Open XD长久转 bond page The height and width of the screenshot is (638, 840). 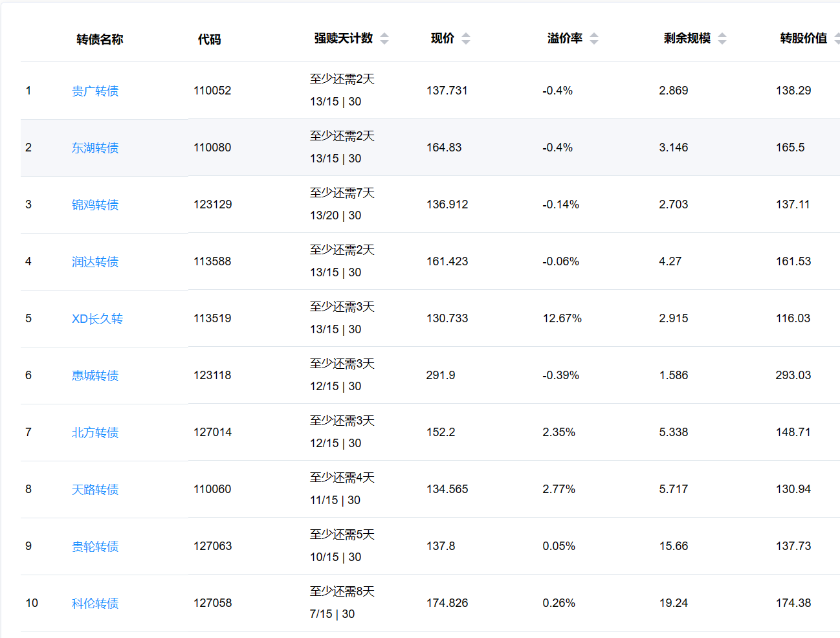tap(97, 319)
